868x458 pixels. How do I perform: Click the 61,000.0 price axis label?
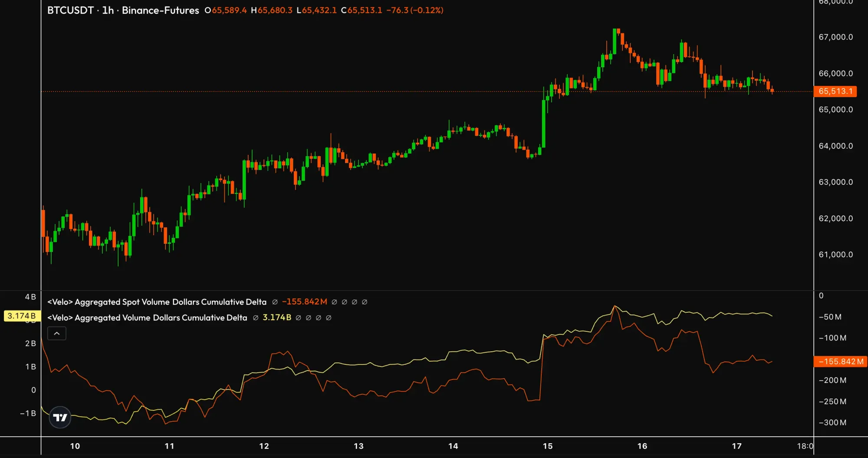836,255
